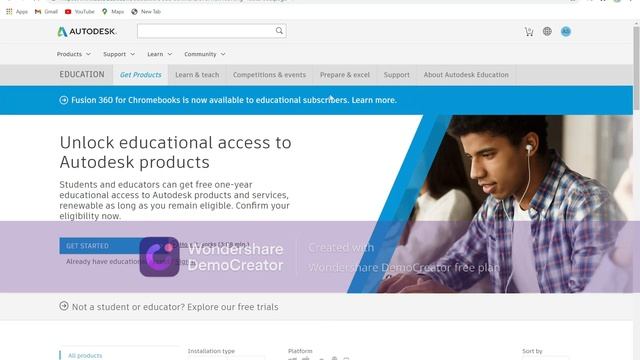Image resolution: width=640 pixels, height=360 pixels.
Task: Select All products in the sidebar
Action: coord(85,356)
